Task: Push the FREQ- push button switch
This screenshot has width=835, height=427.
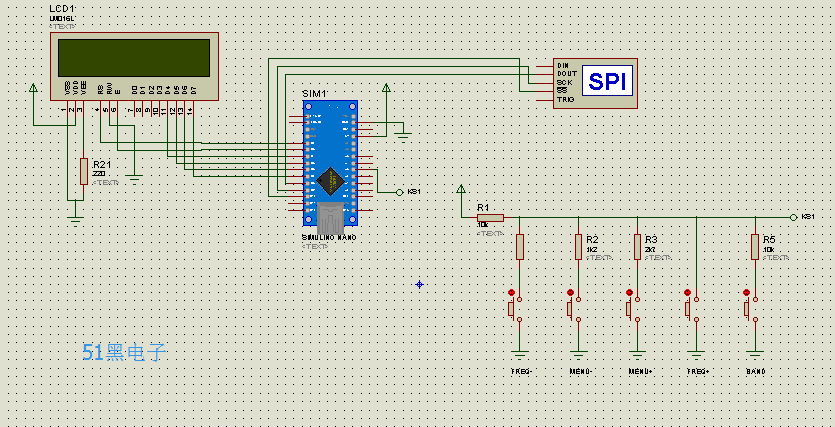Action: (x=515, y=308)
